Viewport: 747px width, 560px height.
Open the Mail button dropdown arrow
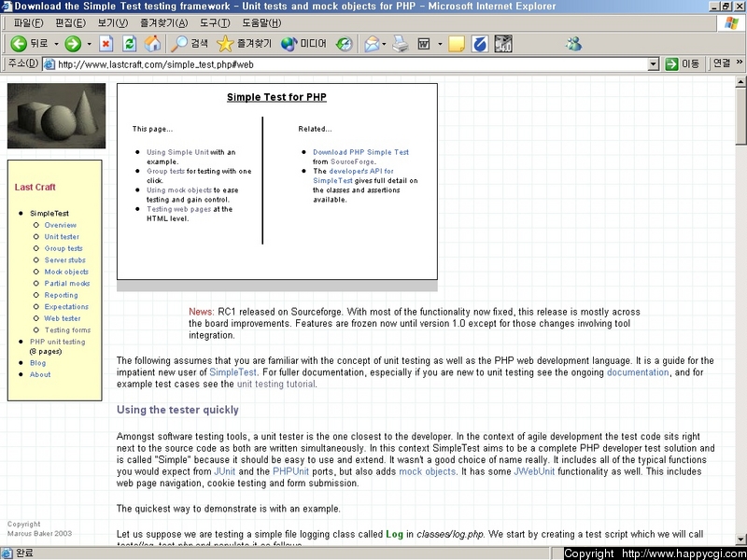(384, 44)
